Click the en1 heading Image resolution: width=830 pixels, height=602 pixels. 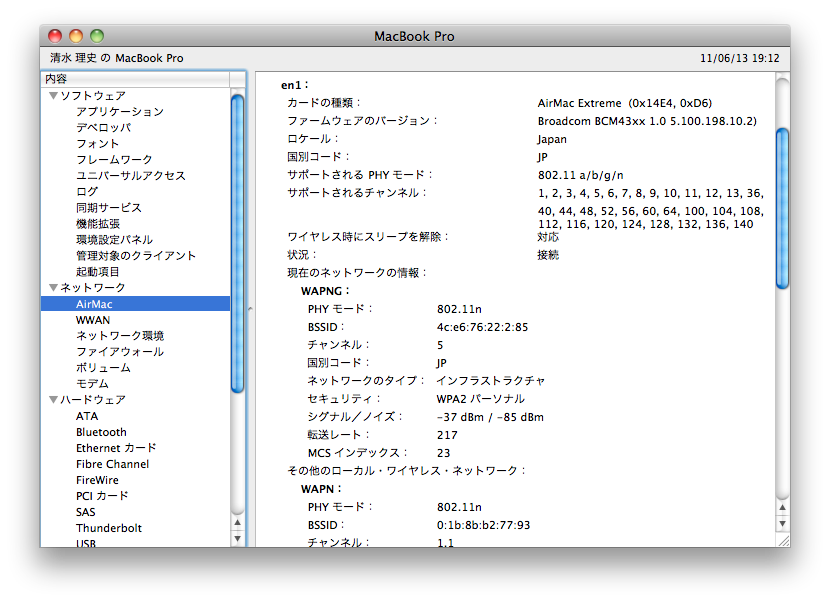point(295,85)
